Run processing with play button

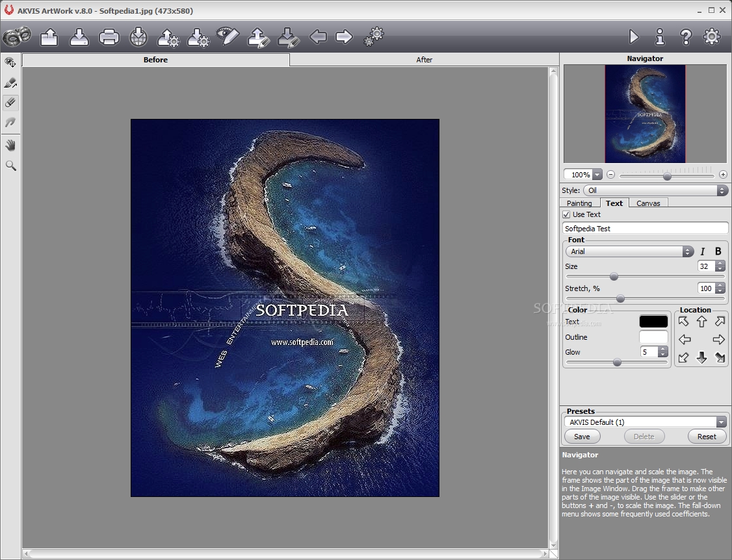[x=633, y=36]
